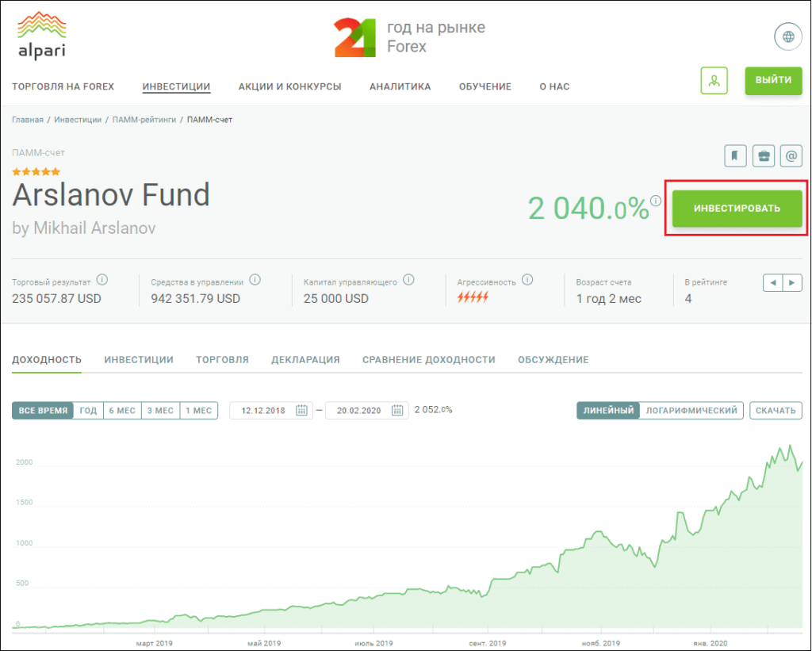Show info for Средства в управлении

coord(255,280)
